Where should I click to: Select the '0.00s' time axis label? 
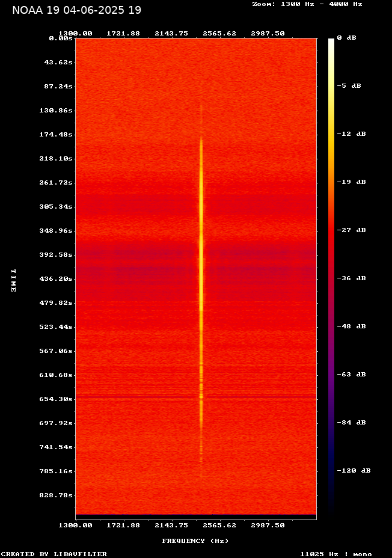[x=61, y=38]
